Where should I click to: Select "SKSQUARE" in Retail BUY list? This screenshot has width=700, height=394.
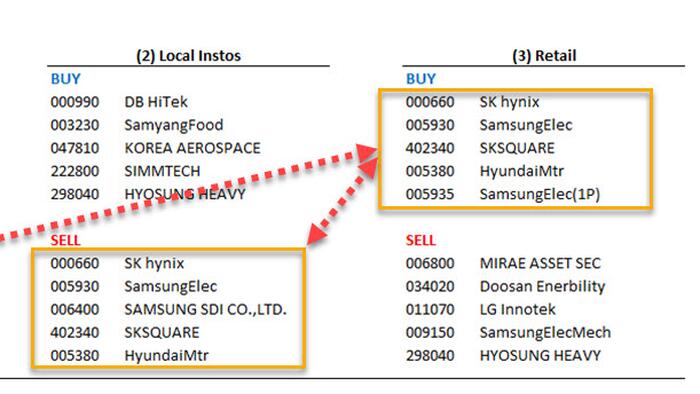tap(517, 149)
